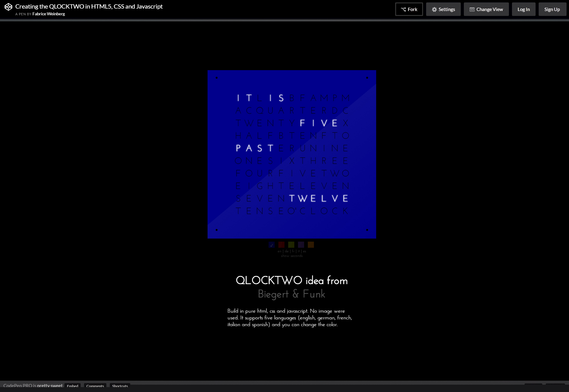Click the dim word 'QUARTER' on clock
569x392 pixels.
pos(292,111)
